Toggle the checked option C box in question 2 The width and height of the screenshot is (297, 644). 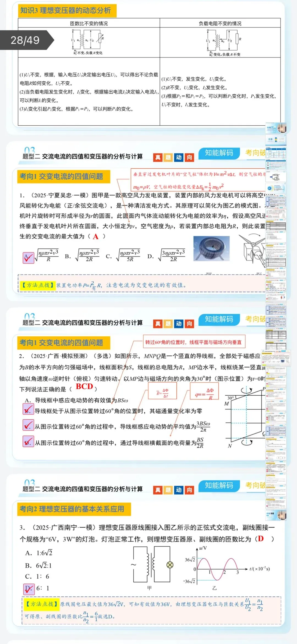click(x=28, y=425)
